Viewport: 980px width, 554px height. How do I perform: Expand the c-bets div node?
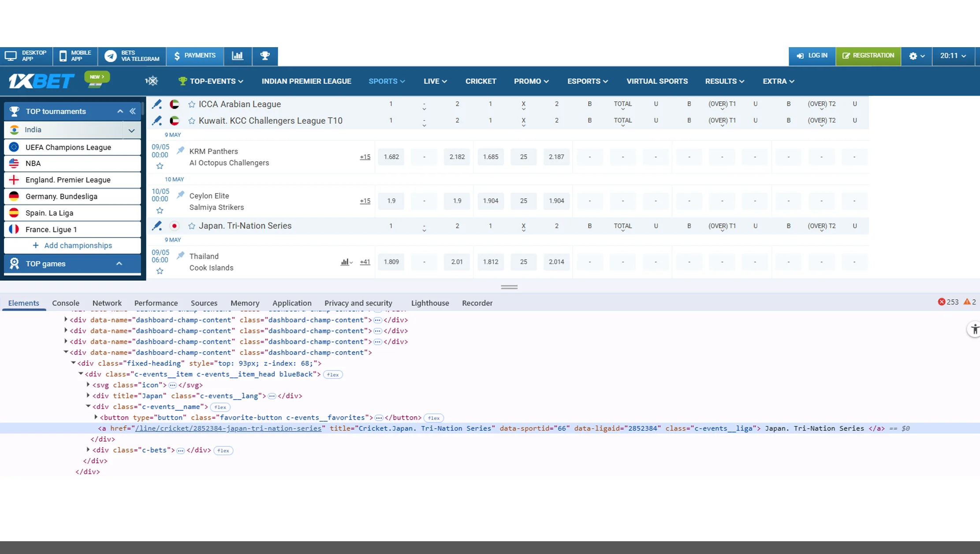88,450
